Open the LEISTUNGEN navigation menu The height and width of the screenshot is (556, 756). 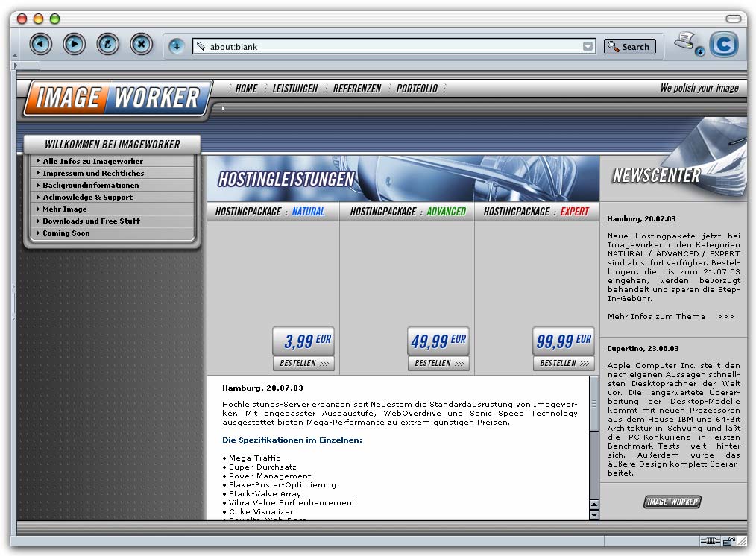point(295,88)
